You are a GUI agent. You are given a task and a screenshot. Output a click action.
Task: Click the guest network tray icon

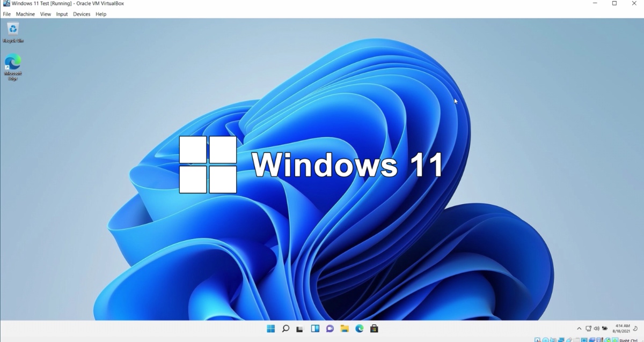click(588, 329)
